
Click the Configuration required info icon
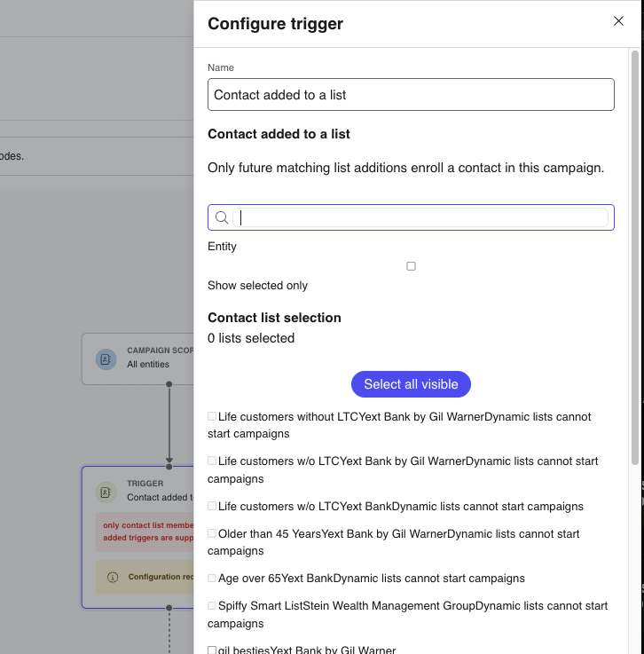[113, 578]
